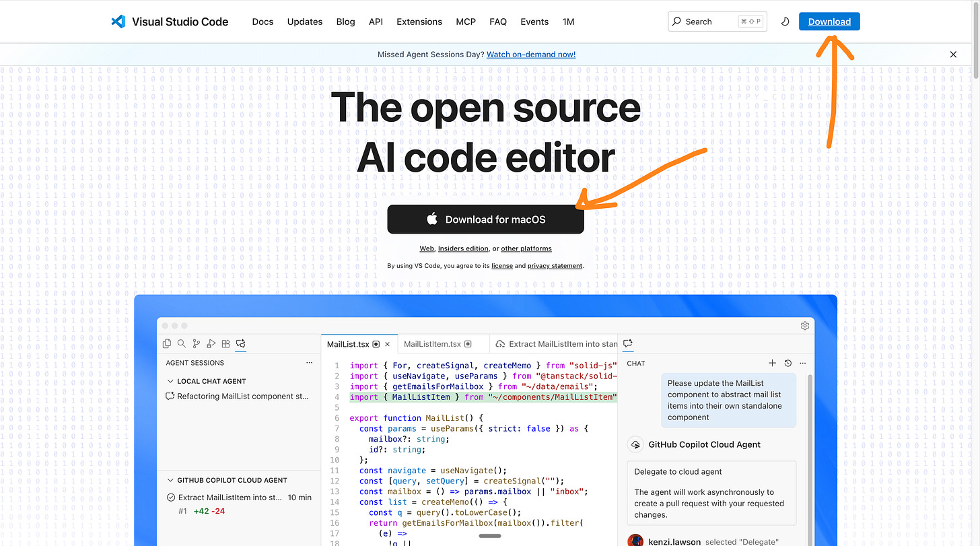
Task: Select the Extensions blocks icon in the editor activity bar
Action: [x=226, y=343]
